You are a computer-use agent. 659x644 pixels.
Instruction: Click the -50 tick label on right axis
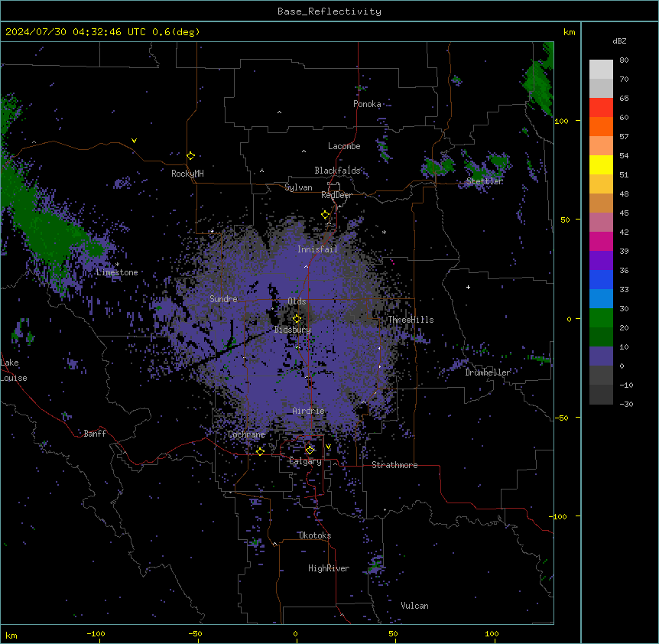click(x=561, y=418)
